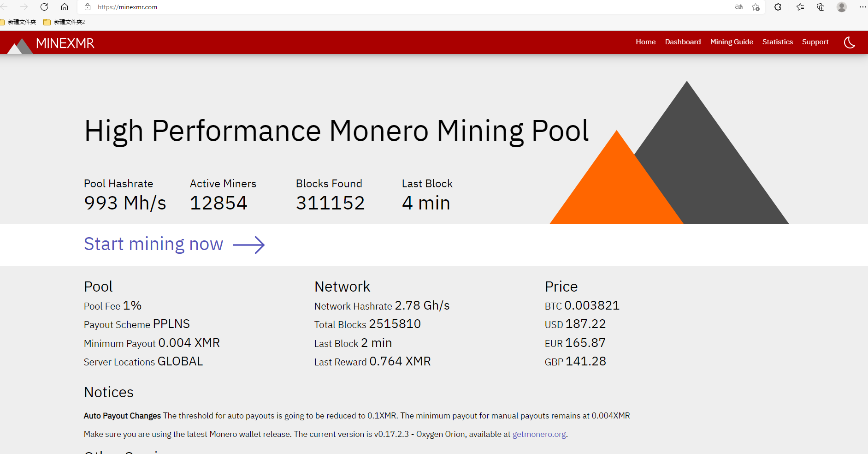The width and height of the screenshot is (868, 454).
Task: Open the 新建文件夹 bookmark folder
Action: (x=18, y=22)
